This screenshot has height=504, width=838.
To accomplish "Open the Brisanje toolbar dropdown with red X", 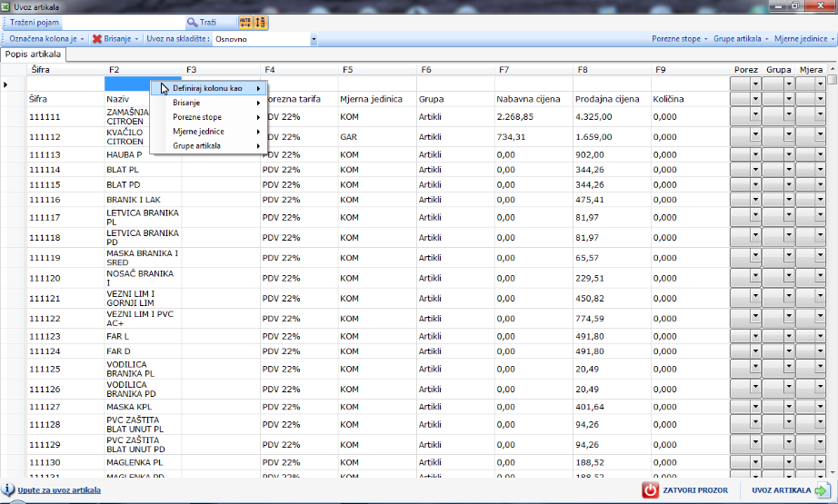I will coord(115,38).
